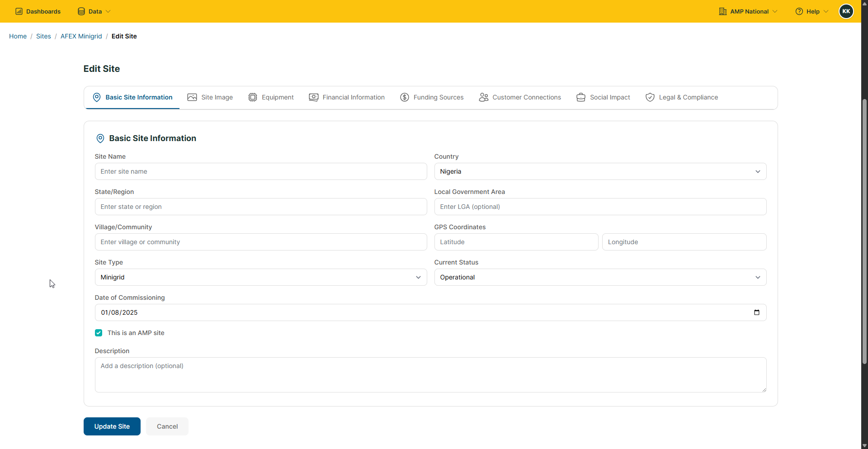Expand the Help menu chevron
Viewport: 868px width, 449px height.
(x=826, y=11)
